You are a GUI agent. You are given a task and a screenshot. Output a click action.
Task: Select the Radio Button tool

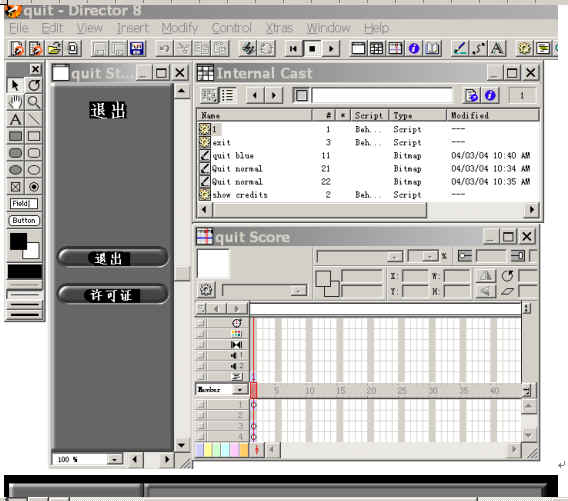point(34,187)
